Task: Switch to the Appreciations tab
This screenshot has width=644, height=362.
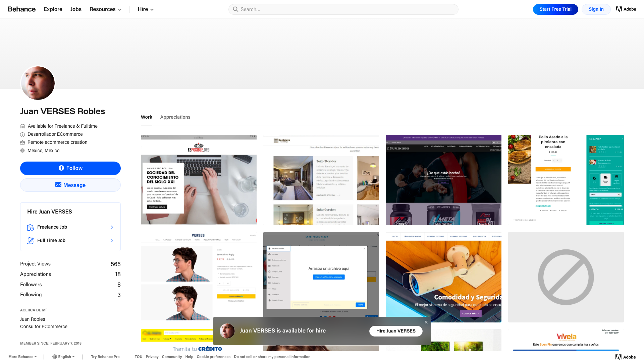Action: click(175, 117)
